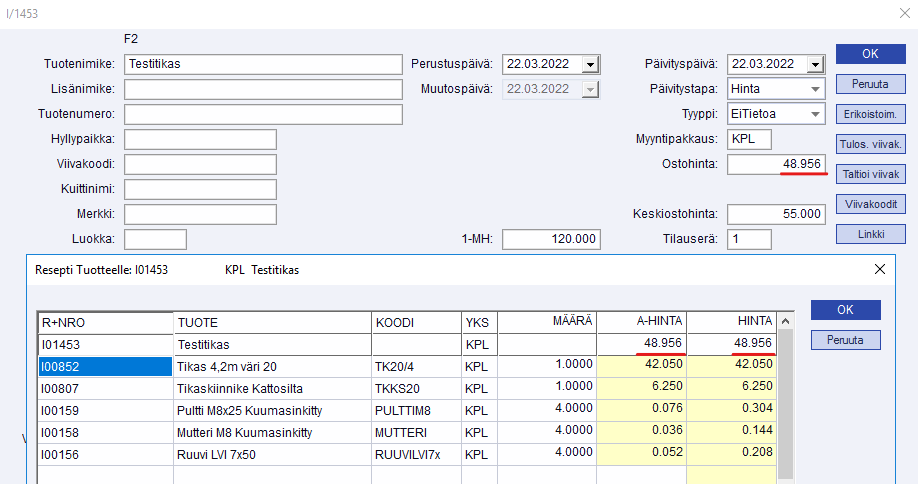The image size is (918, 484).
Task: Open the Perustuspäivä date dropdown
Action: 590,64
